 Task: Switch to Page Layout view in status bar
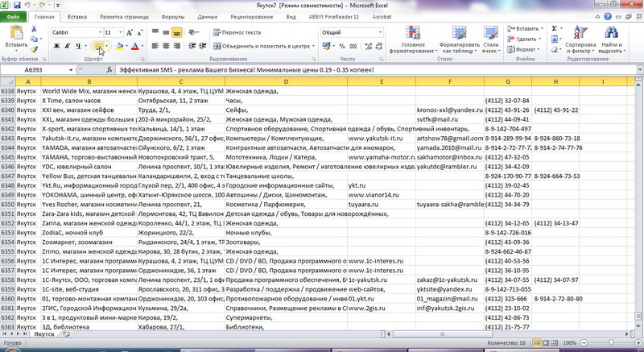click(x=546, y=343)
